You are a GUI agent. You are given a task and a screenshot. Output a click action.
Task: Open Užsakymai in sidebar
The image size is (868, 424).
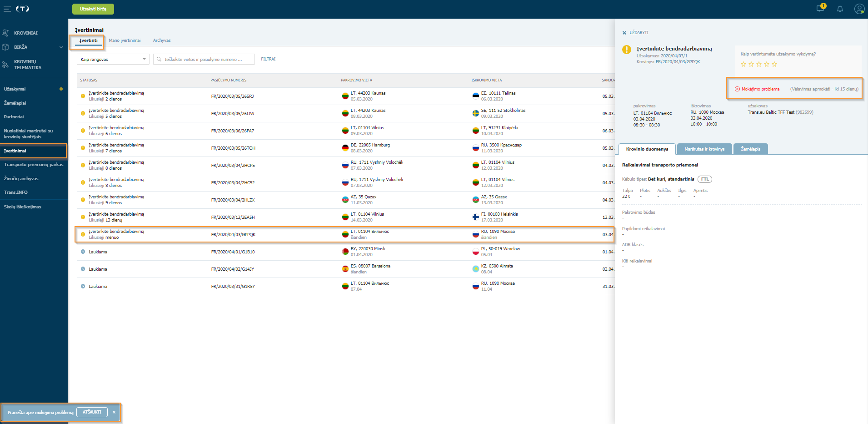point(15,89)
